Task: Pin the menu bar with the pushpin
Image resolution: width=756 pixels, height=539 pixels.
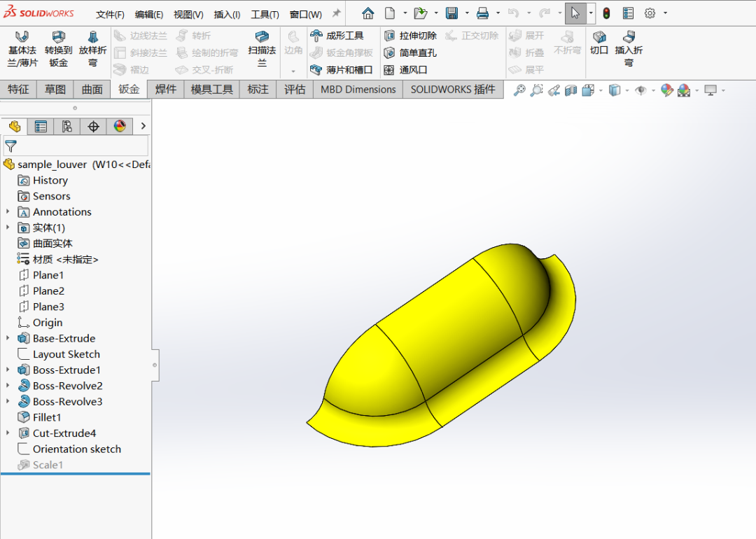Action: coord(336,14)
